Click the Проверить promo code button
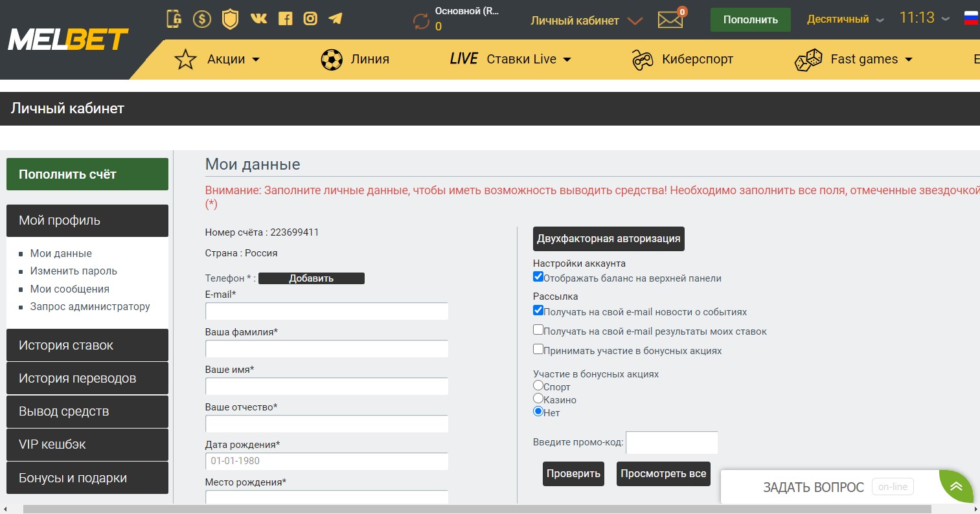The height and width of the screenshot is (514, 980). pyautogui.click(x=573, y=474)
